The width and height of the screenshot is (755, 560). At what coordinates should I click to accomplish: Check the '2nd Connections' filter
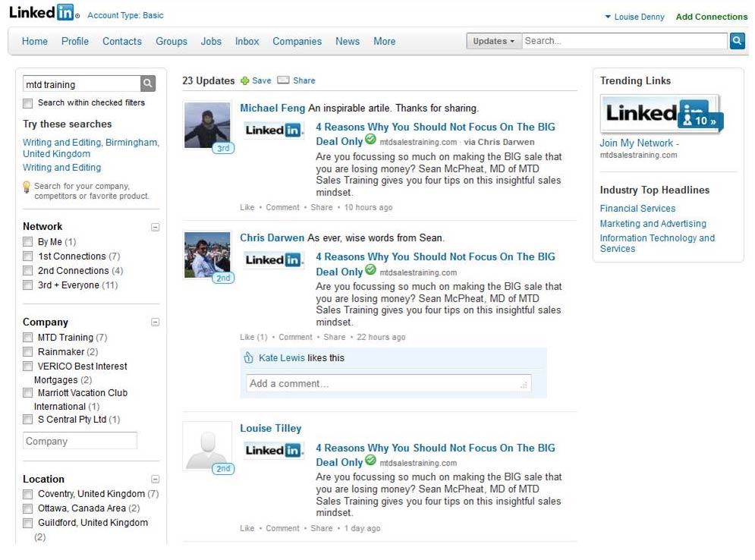28,271
